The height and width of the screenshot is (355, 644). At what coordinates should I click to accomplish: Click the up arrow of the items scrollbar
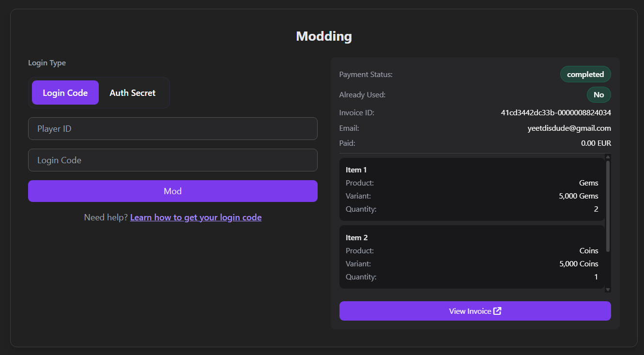point(608,156)
